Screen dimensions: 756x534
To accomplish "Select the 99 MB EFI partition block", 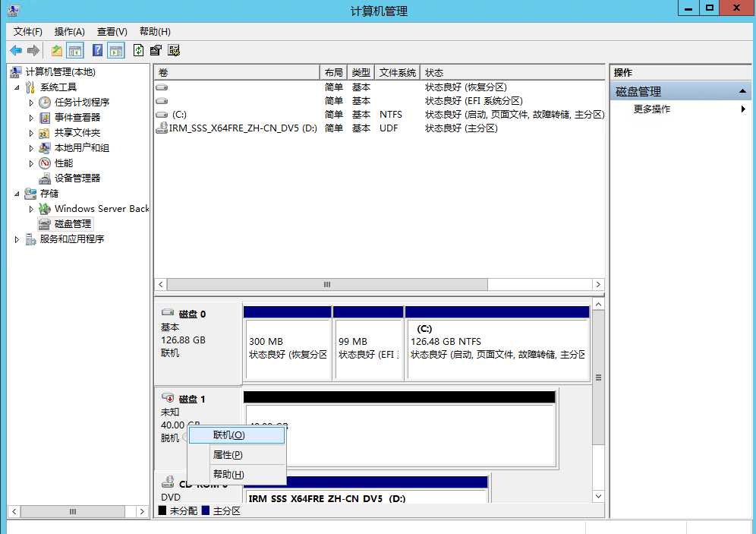I will tap(368, 343).
